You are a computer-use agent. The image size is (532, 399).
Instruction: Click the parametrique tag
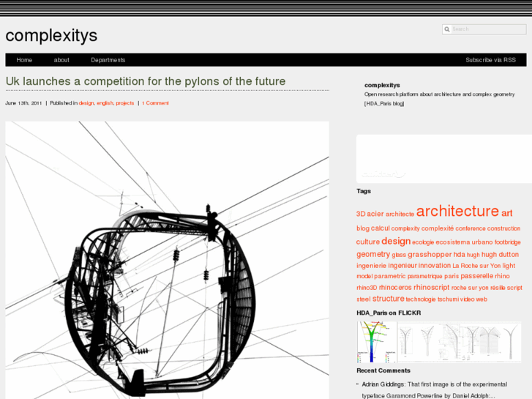coord(424,277)
